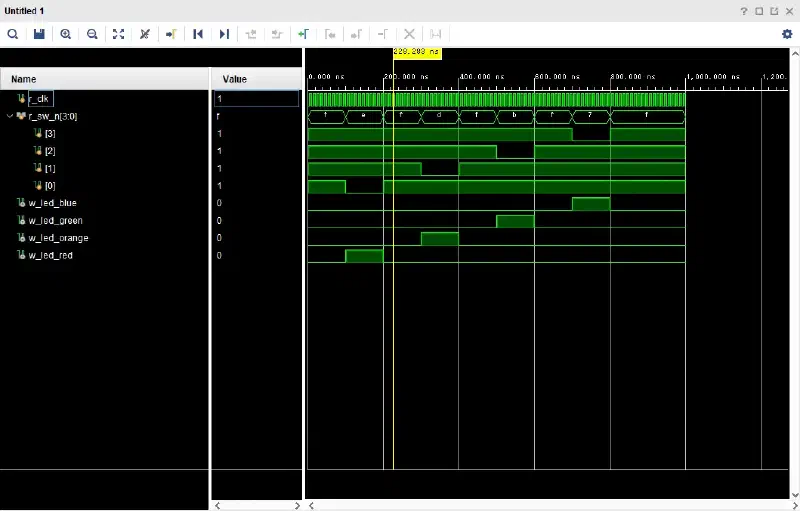Click the Add Marker green icon
Screen dimensions: 800x511
point(304,34)
